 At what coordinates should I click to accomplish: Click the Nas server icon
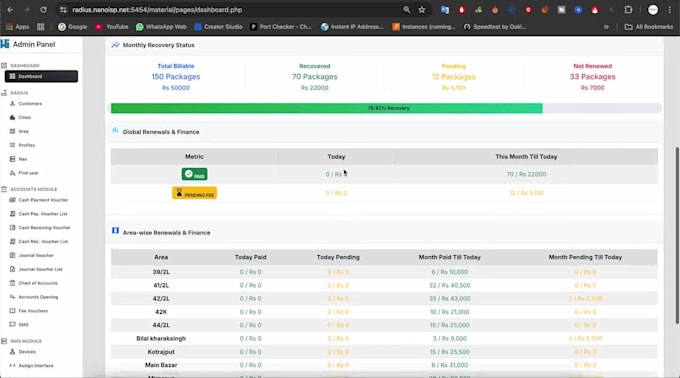click(x=12, y=159)
